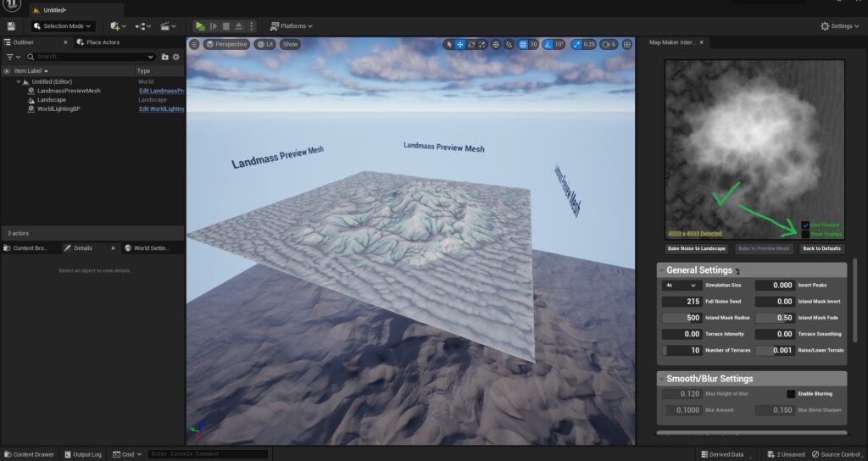Click Bake Noise to Landscape button

coord(697,248)
